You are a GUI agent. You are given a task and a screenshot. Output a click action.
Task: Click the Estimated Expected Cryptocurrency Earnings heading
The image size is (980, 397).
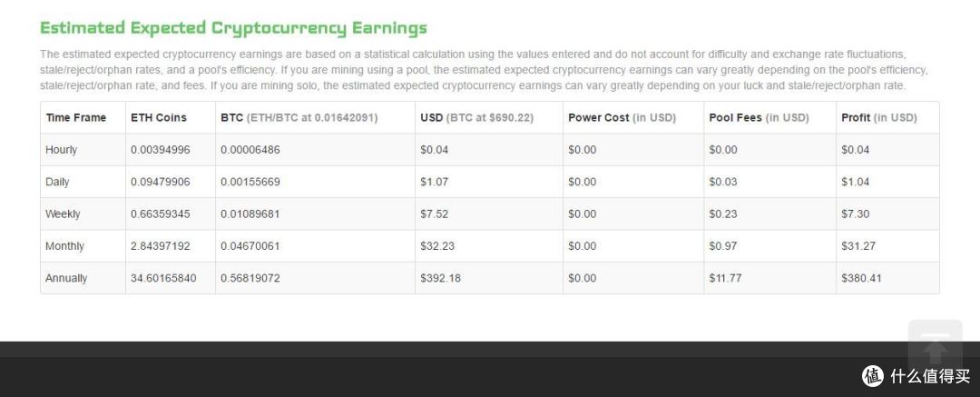(x=233, y=28)
